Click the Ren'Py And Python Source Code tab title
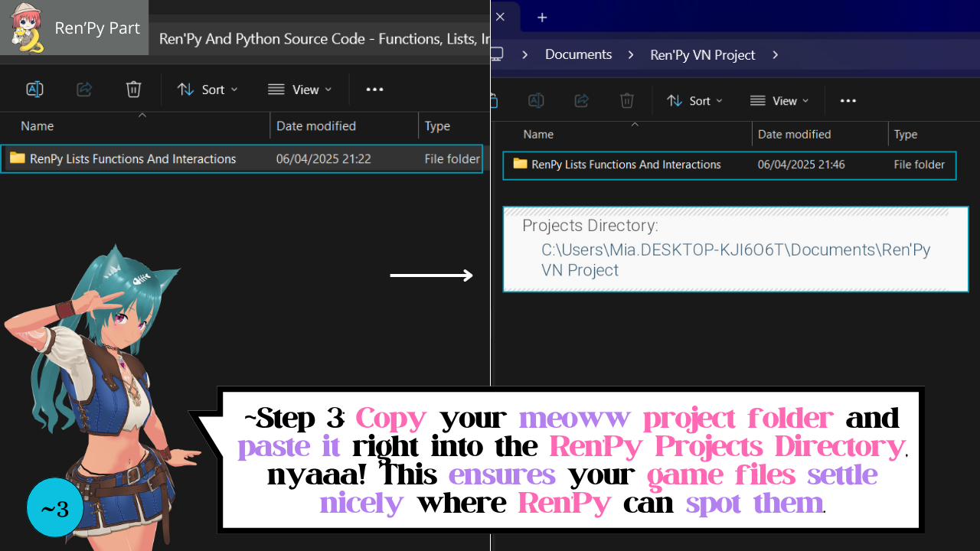Screen dimensions: 980x551 [x=325, y=39]
